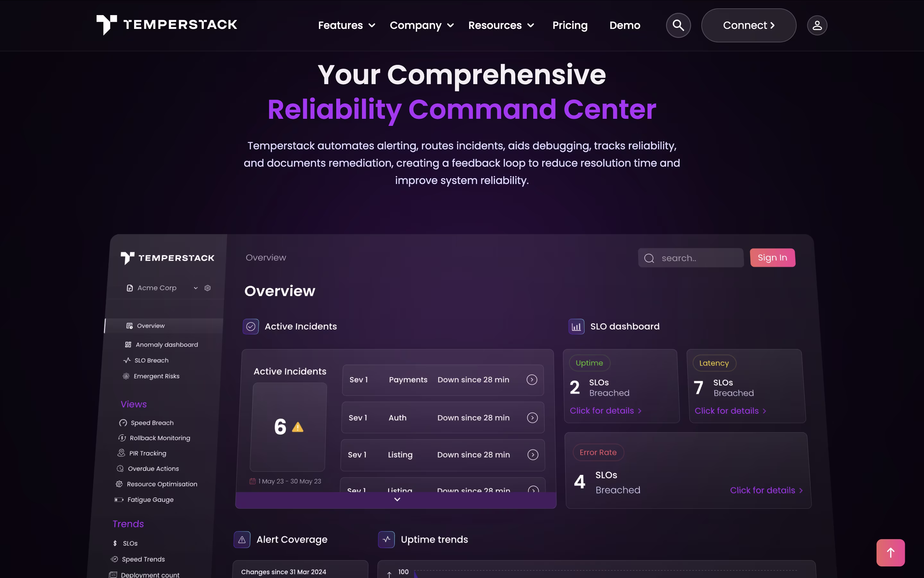Open the Acme Corp organization dropdown

pyautogui.click(x=162, y=288)
